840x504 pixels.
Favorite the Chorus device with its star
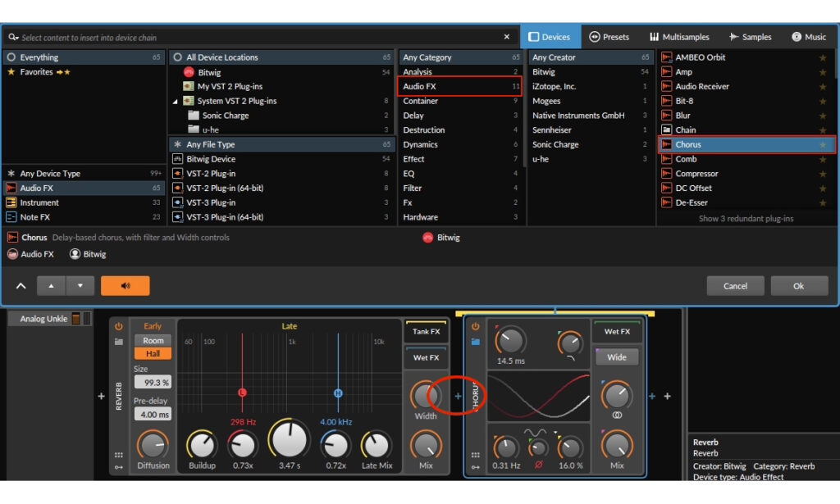point(823,144)
